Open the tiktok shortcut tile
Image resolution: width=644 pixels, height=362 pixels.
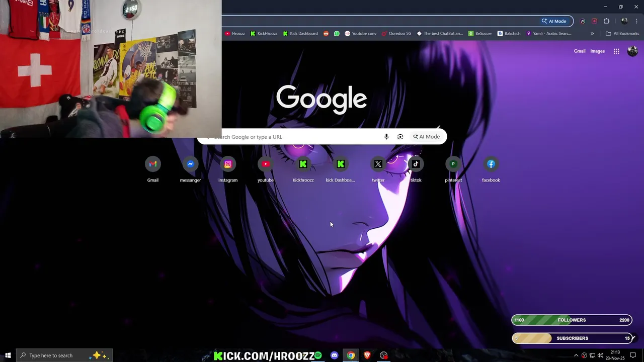coord(416,169)
